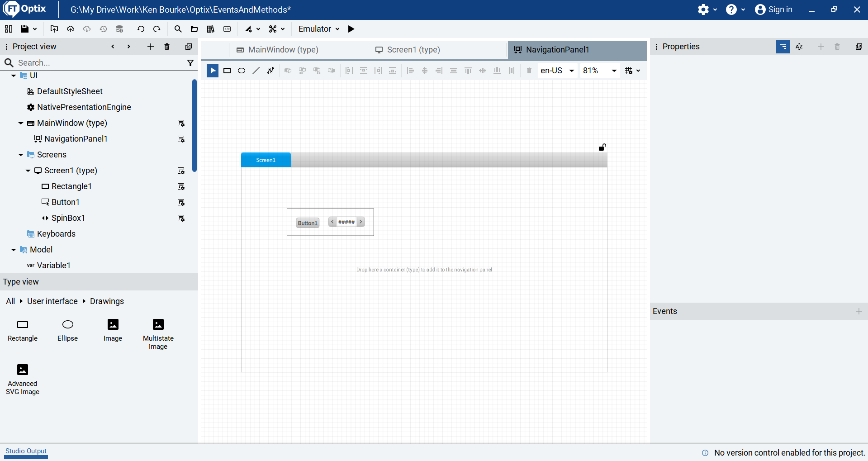The image size is (868, 461).
Task: Collapse the Screens folder
Action: tap(21, 155)
